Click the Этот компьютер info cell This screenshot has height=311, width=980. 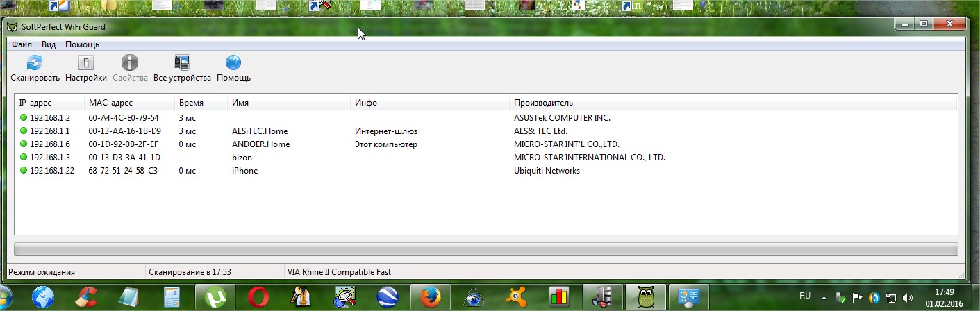[x=385, y=144]
